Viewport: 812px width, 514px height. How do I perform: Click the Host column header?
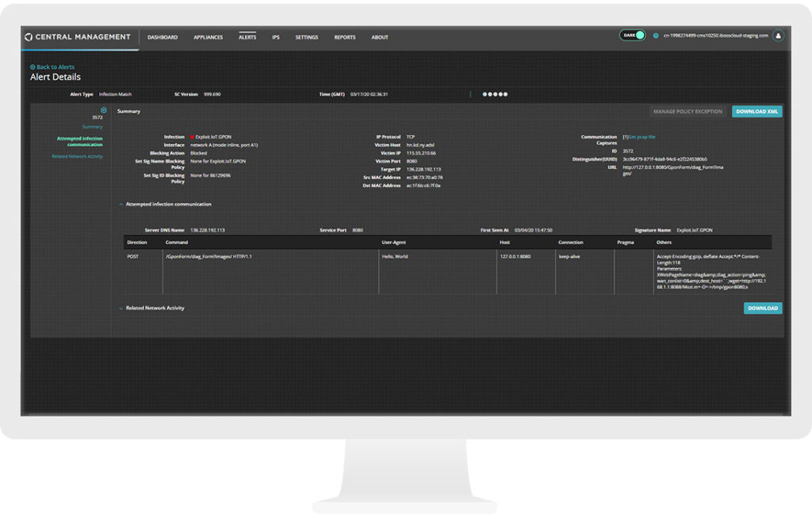point(505,243)
